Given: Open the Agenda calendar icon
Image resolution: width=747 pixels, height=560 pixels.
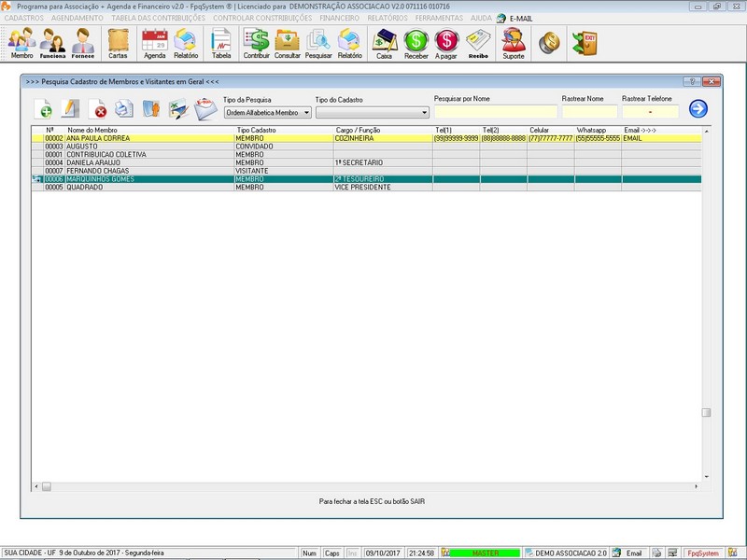Looking at the screenshot, I should 154,43.
